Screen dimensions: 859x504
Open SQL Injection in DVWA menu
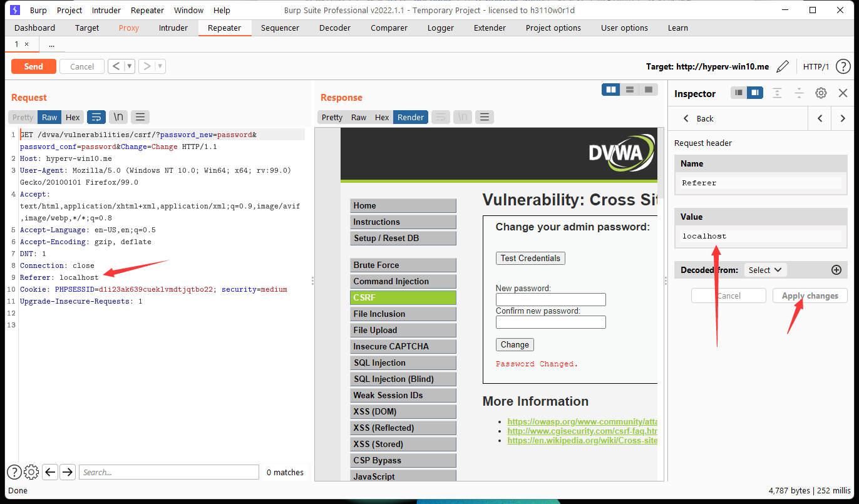tap(403, 363)
